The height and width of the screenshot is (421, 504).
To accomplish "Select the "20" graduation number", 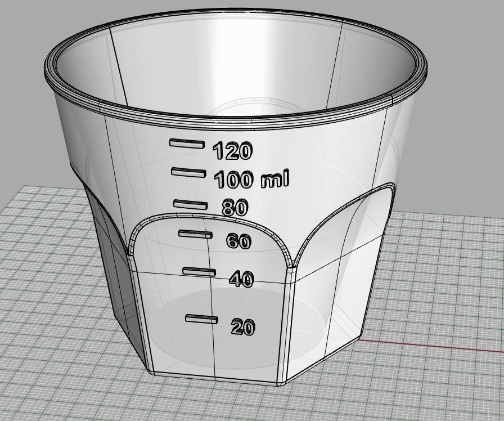I will pos(244,327).
